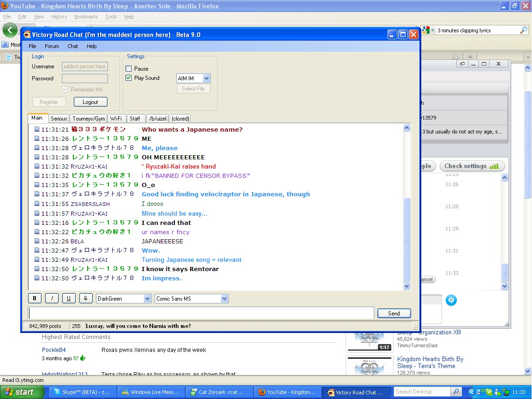
Task: Uncheck the Play Sound checkbox
Action: pyautogui.click(x=129, y=78)
